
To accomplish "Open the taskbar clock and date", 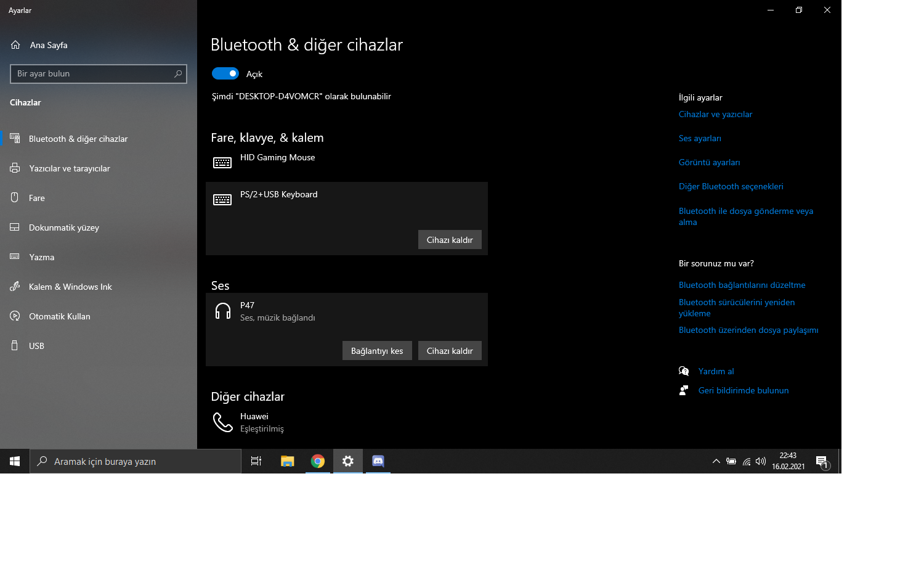I will tap(788, 461).
